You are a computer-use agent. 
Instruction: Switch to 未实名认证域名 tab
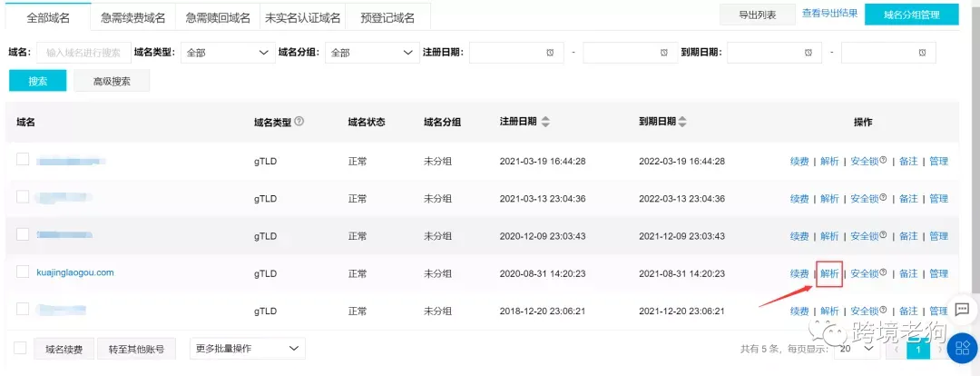302,17
